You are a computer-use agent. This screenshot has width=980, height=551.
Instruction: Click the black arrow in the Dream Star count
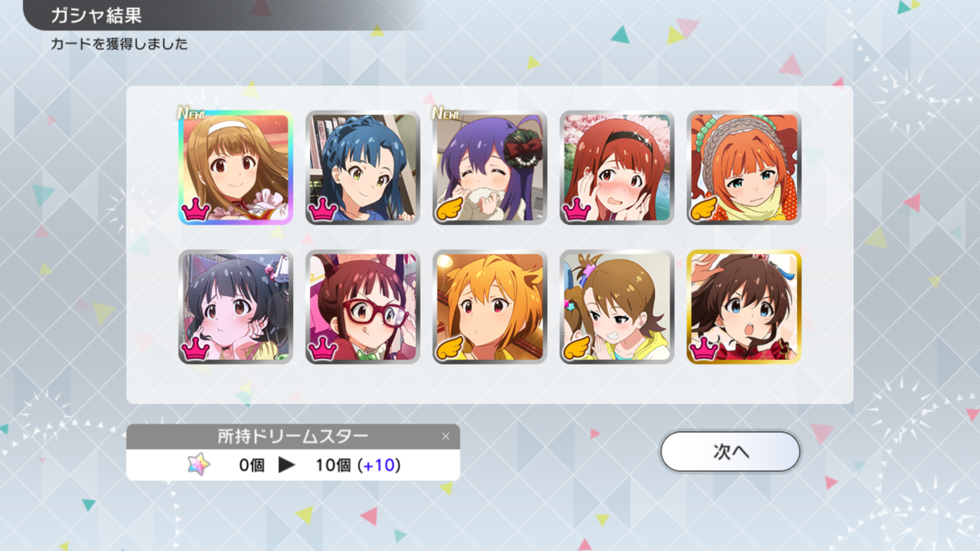[286, 465]
